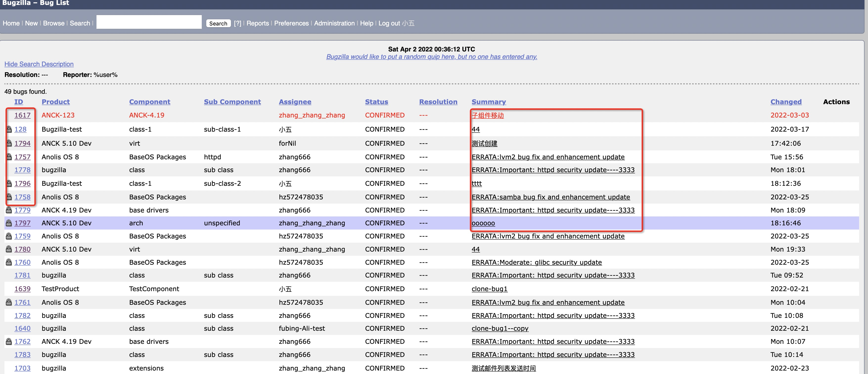This screenshot has width=868, height=374.
Task: Open bug ID 1778
Action: click(22, 170)
